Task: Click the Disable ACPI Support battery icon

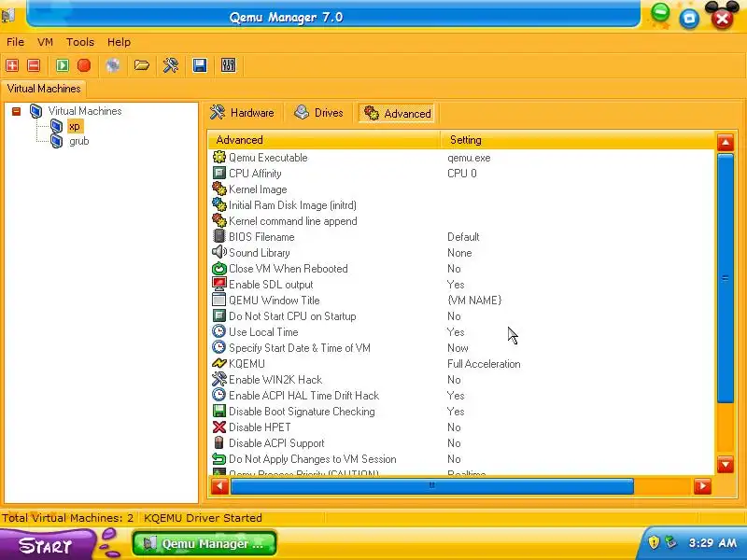Action: coord(219,442)
